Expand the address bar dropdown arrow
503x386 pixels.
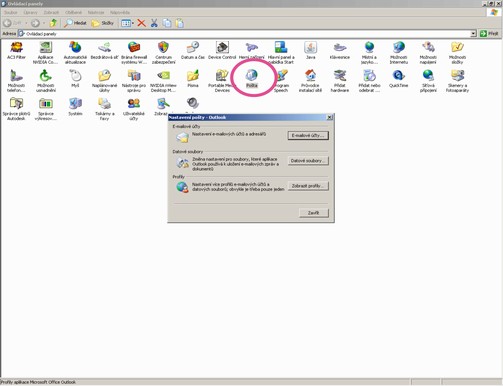pyautogui.click(x=473, y=34)
